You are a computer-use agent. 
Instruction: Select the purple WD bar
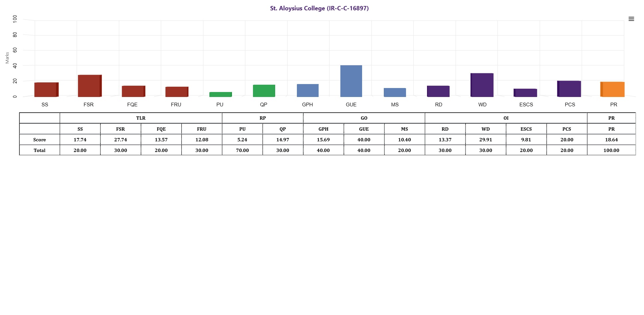coord(482,85)
